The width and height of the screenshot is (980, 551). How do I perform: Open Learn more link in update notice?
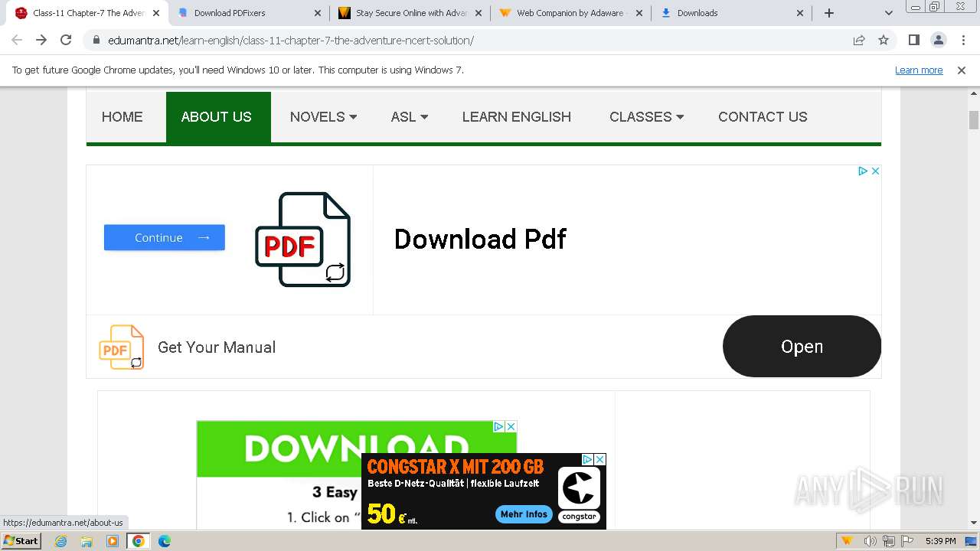[919, 70]
